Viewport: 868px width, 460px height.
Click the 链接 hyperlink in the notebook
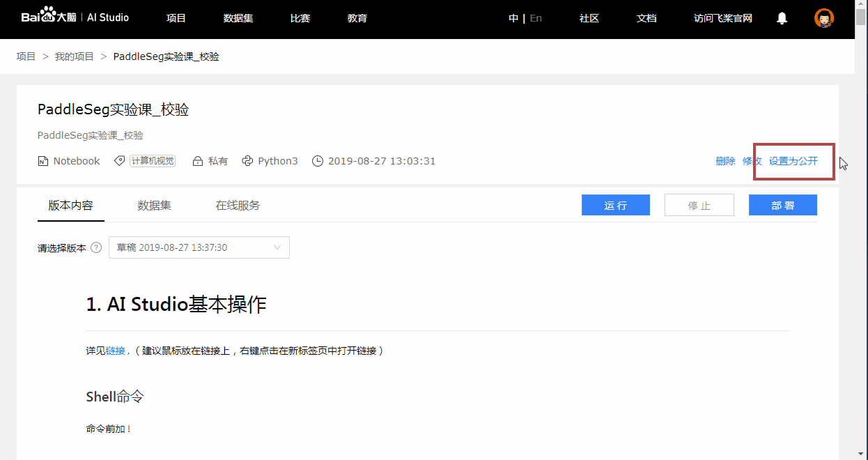click(116, 351)
